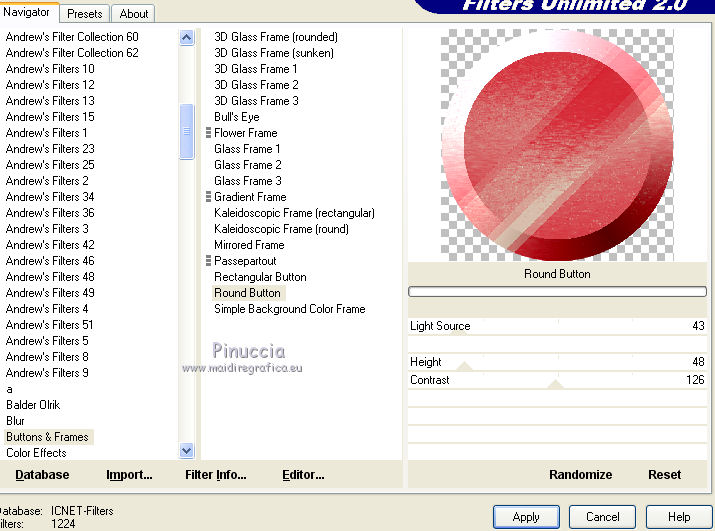This screenshot has width=715, height=531.
Task: Select Andrew's Filters 49 category
Action: tap(50, 293)
